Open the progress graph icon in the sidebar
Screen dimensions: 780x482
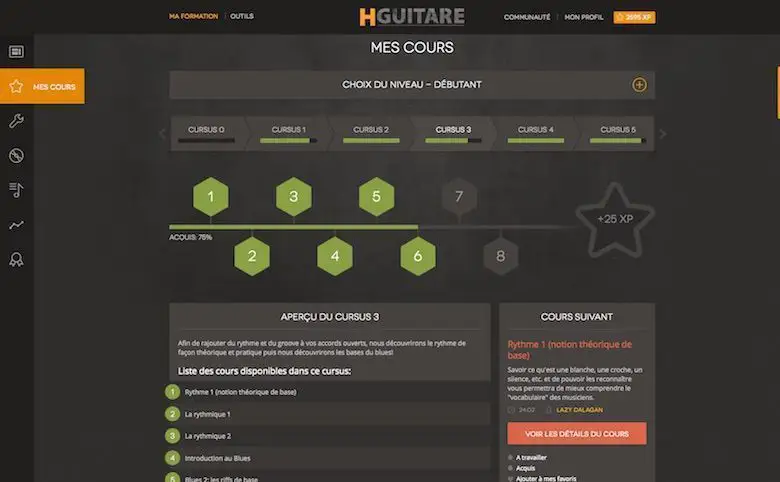click(16, 225)
